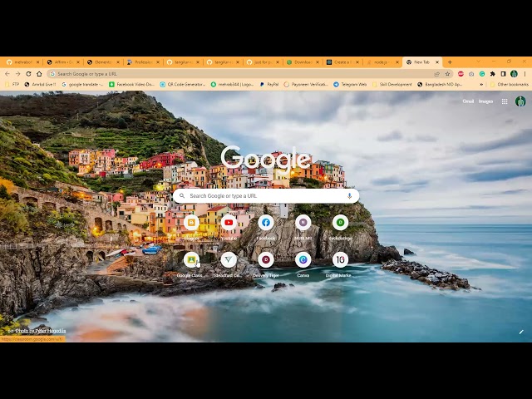Screen dimensions: 532x399
Task: Click the Customize Chrome pencil icon
Action: point(521,332)
